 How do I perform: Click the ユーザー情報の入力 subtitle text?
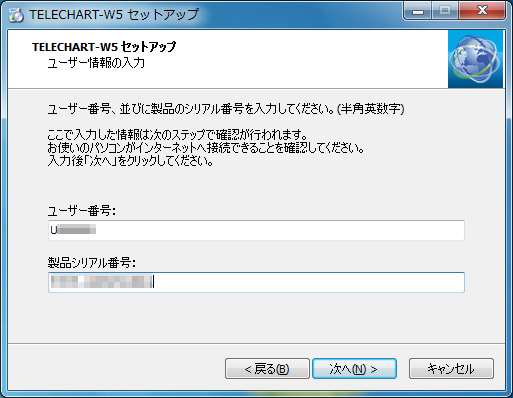click(96, 63)
